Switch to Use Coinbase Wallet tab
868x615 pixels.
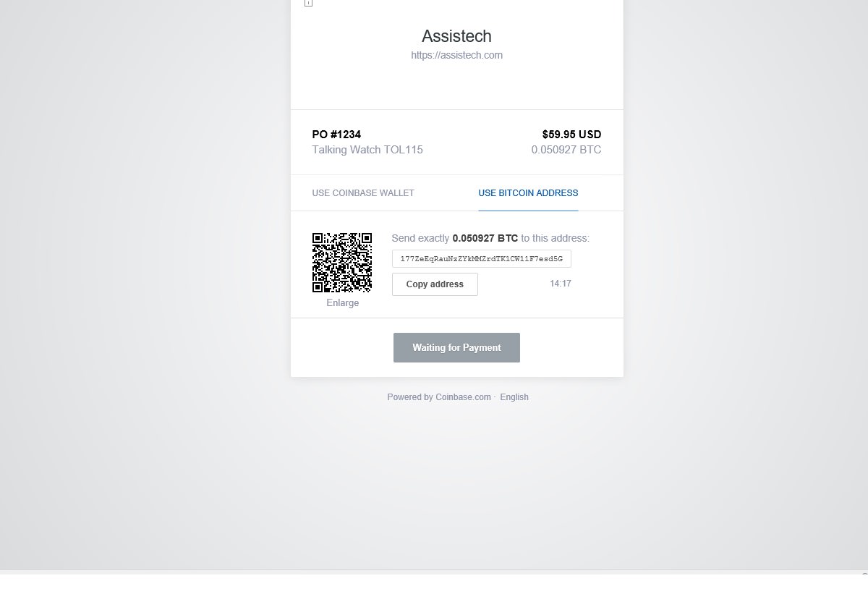tap(363, 193)
